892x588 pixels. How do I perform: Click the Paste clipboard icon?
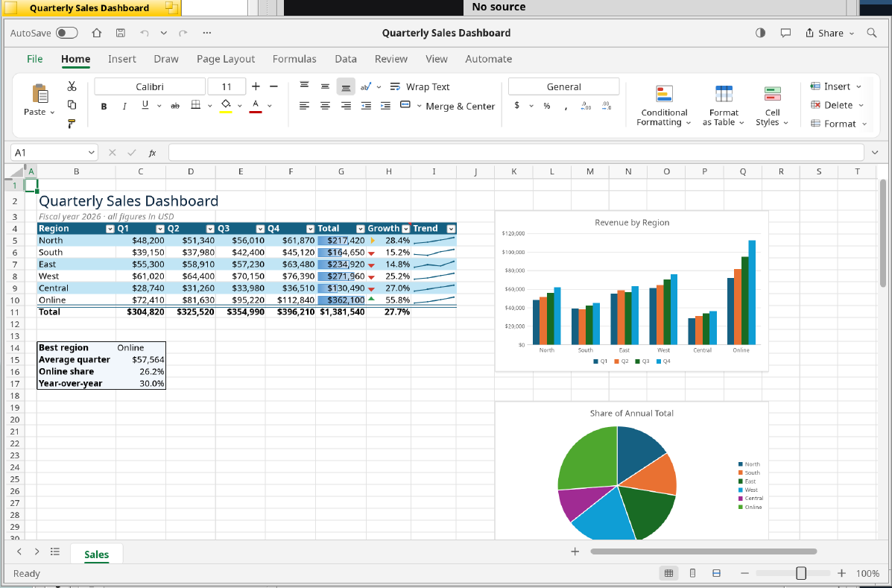tap(39, 93)
